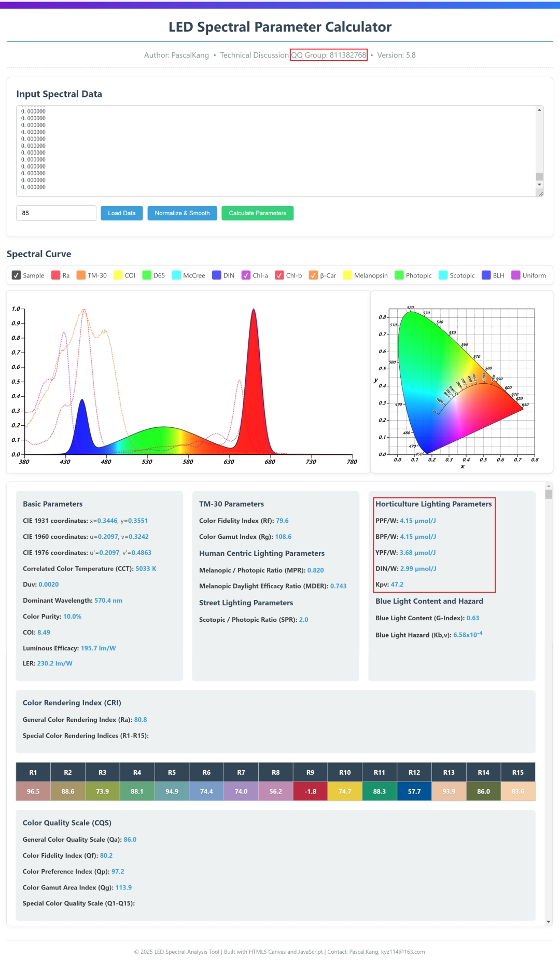This screenshot has height=961, width=560.
Task: Select the R9 value cell -1.8
Action: 310,791
